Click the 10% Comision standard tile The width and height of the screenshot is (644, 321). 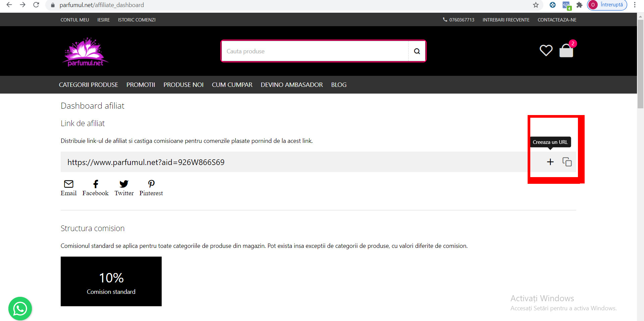(111, 281)
